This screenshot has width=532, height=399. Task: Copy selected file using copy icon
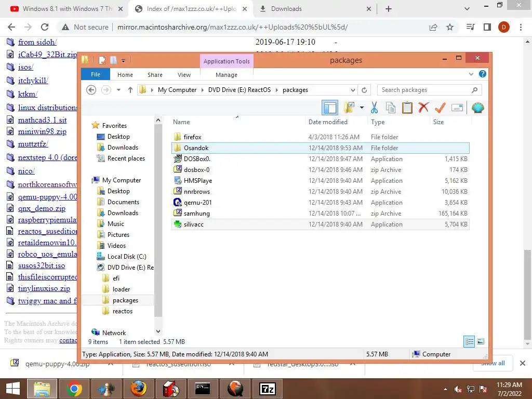(391, 108)
